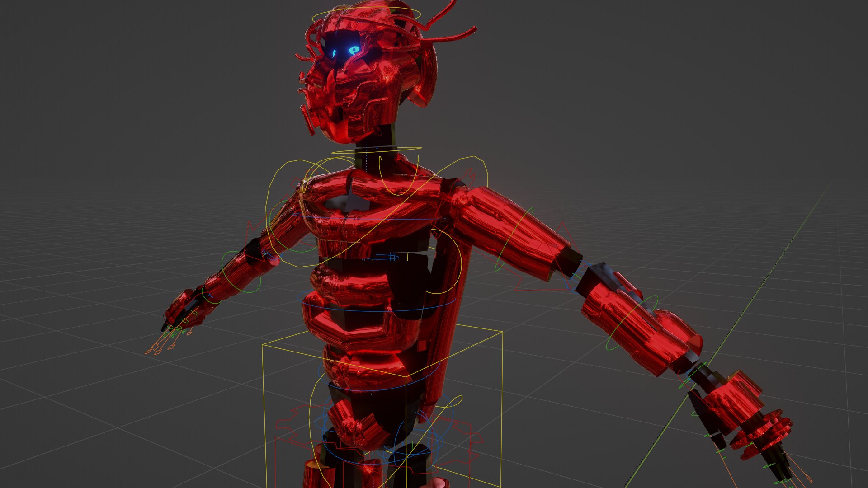Select the yellow ring control above the head
The height and width of the screenshot is (488, 868).
tap(366, 15)
